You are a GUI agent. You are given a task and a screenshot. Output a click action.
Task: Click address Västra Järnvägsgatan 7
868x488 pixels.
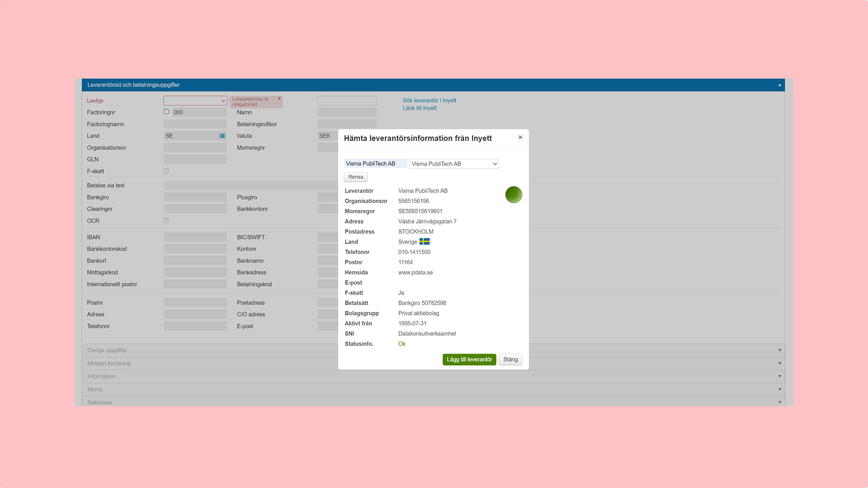pyautogui.click(x=427, y=222)
